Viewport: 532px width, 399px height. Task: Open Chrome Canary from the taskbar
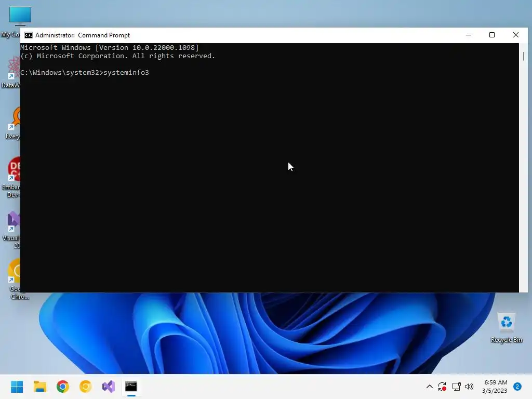(86, 387)
